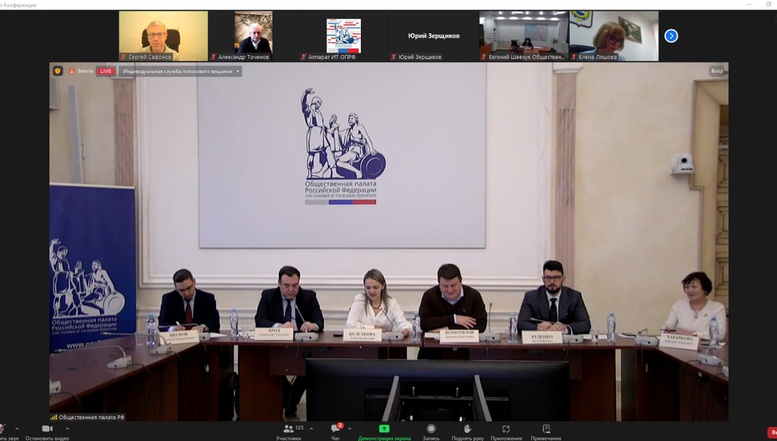Expand participants options arrow
The height and width of the screenshot is (441, 777).
point(311,429)
